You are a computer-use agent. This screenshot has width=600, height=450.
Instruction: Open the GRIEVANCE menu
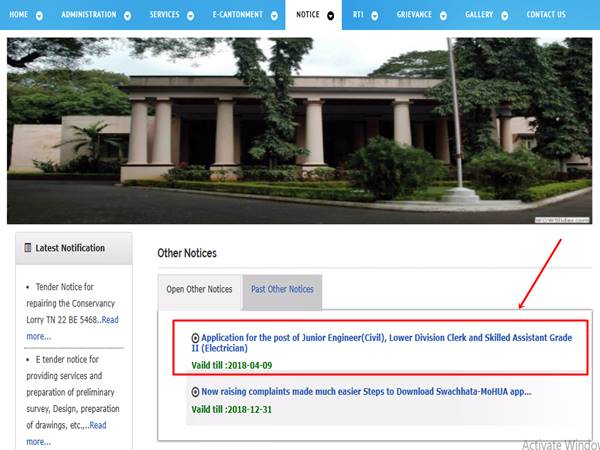pyautogui.click(x=414, y=15)
